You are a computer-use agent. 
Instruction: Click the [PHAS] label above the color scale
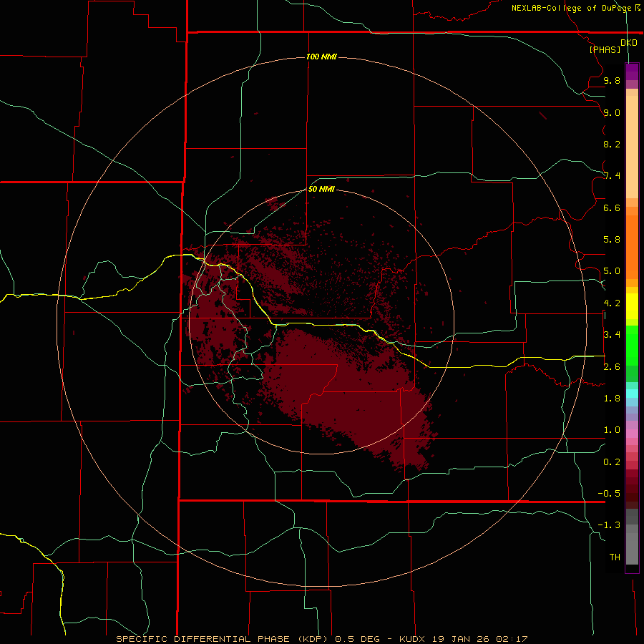pyautogui.click(x=605, y=49)
